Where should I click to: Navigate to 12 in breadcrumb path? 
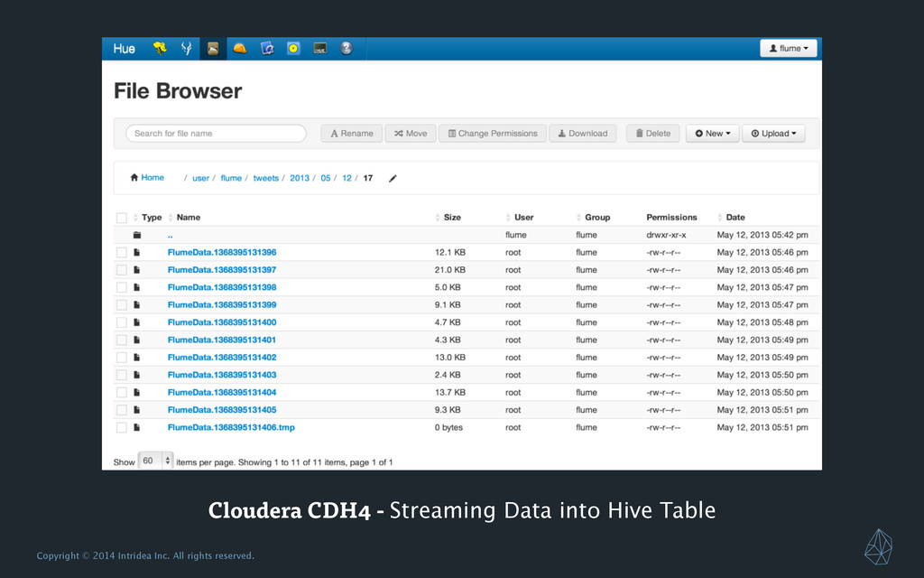click(x=346, y=178)
